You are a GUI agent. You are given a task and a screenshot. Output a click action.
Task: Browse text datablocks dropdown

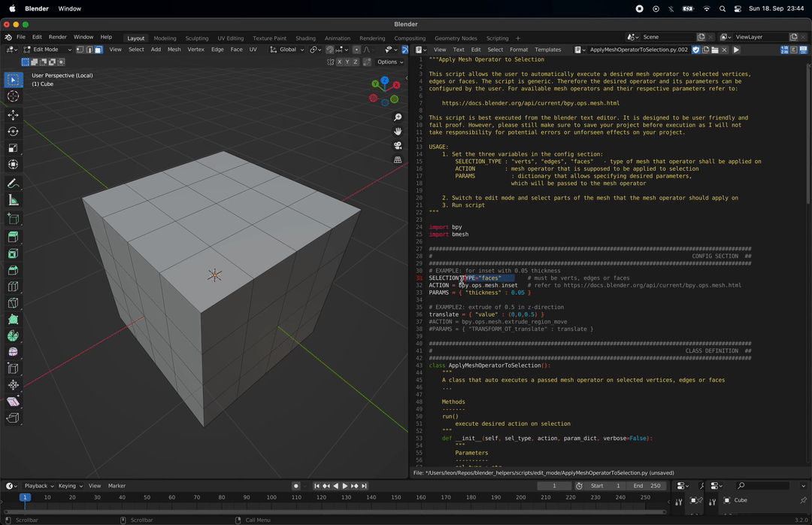(x=580, y=50)
